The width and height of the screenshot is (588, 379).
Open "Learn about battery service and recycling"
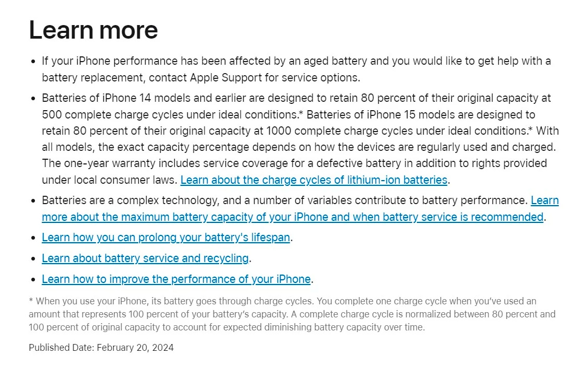tap(145, 258)
